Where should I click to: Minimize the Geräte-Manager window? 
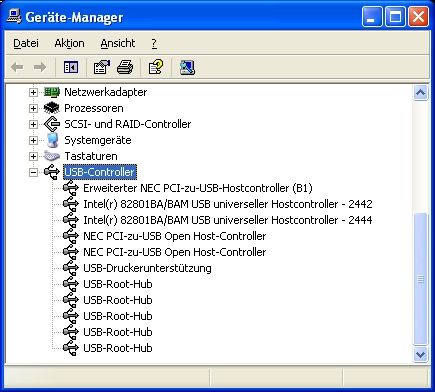tap(372, 16)
